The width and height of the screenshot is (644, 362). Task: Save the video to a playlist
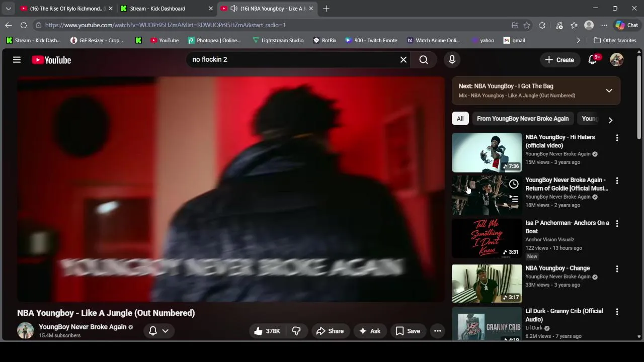(x=408, y=331)
